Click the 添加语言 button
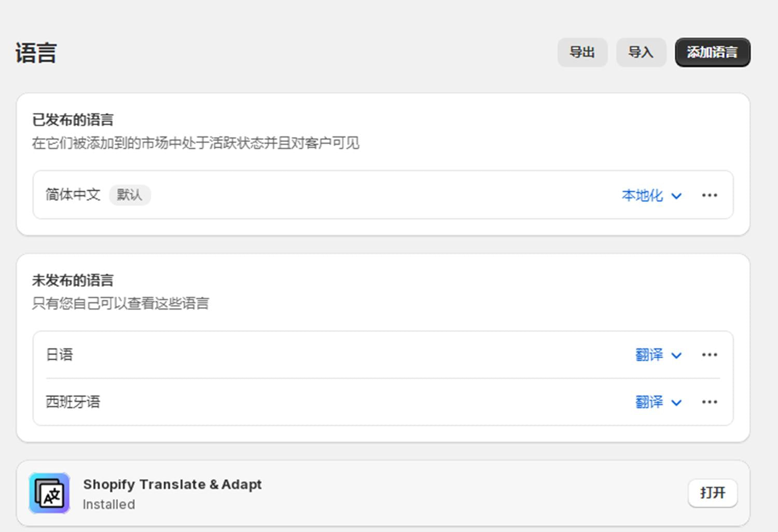 click(x=712, y=52)
